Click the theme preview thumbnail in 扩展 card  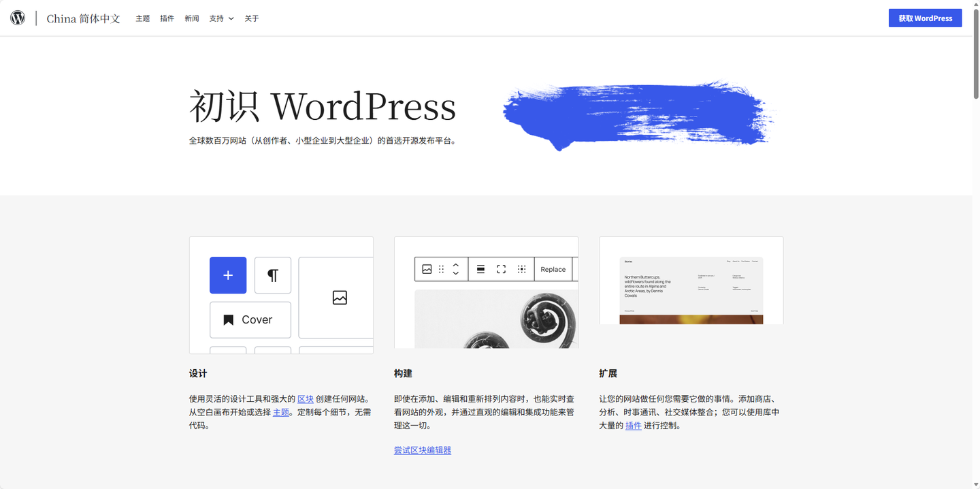691,290
